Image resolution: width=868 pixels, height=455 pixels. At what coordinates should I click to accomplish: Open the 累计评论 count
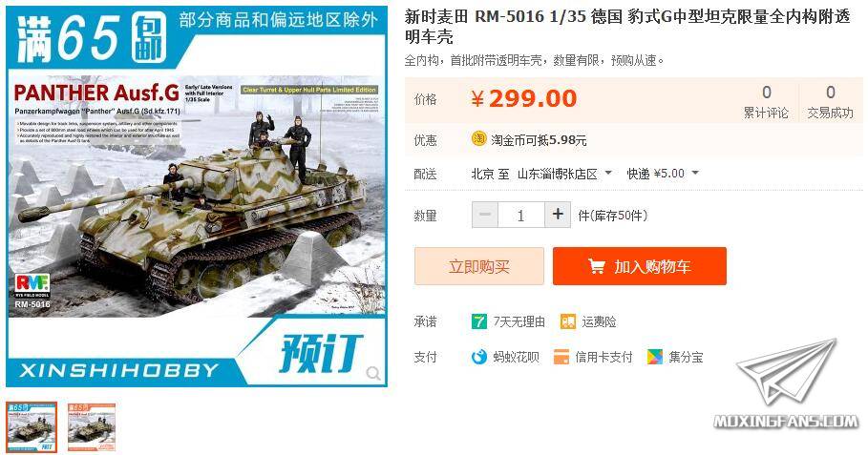point(766,101)
